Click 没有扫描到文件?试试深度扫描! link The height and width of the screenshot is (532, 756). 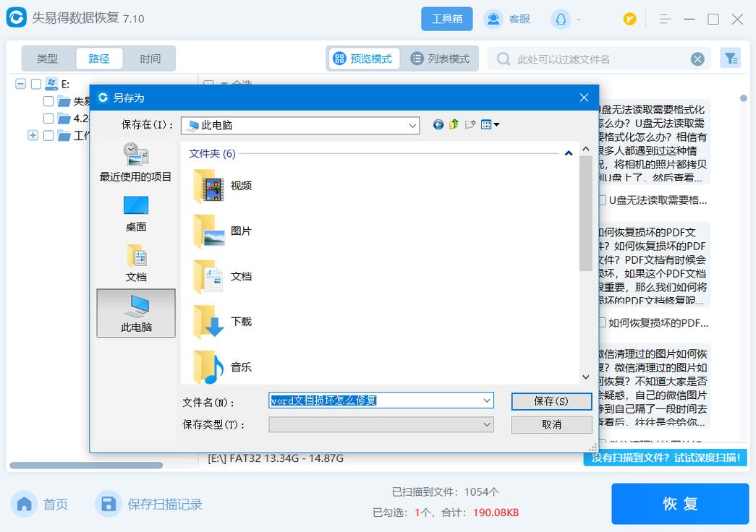pyautogui.click(x=666, y=458)
